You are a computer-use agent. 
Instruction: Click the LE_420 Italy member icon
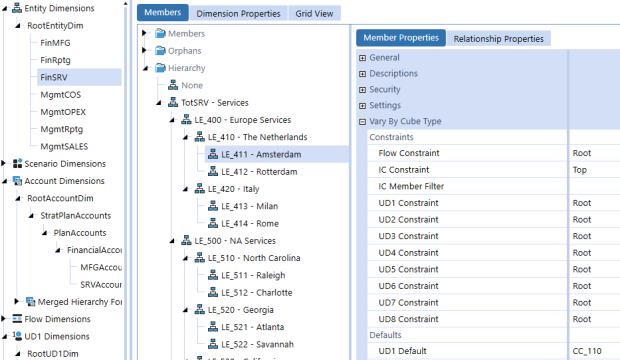200,189
